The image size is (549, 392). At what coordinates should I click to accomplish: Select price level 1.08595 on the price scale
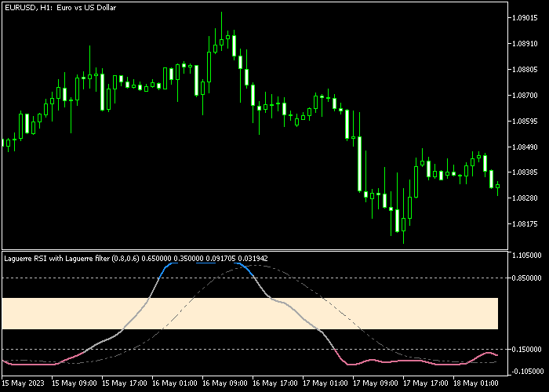click(525, 121)
